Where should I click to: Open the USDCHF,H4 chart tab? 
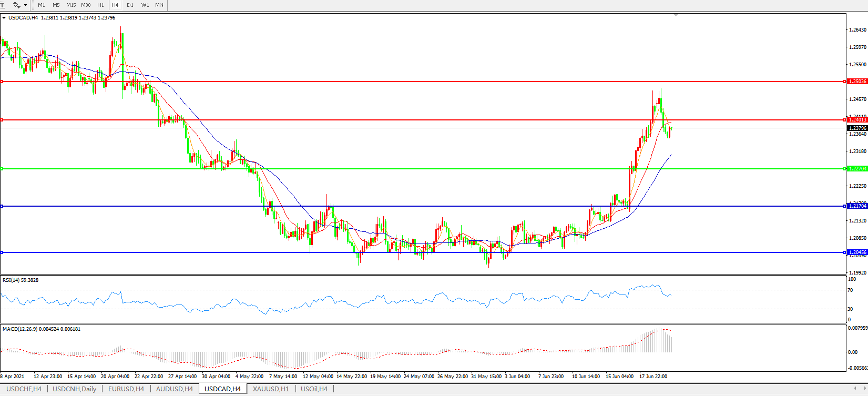point(24,389)
